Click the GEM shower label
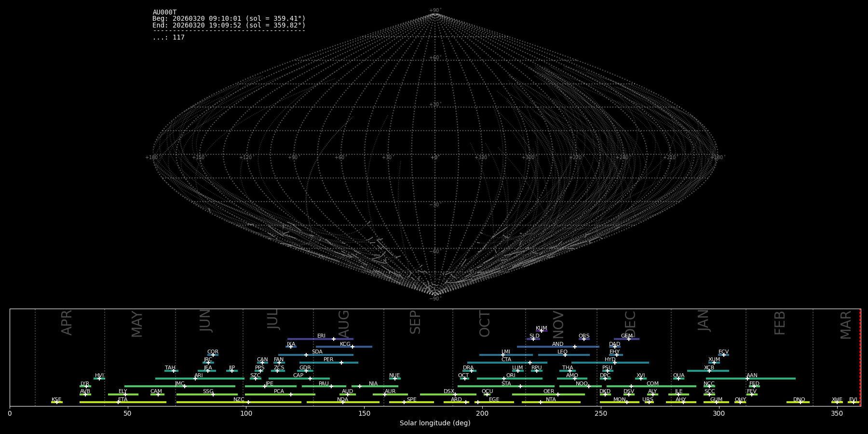 [626, 336]
